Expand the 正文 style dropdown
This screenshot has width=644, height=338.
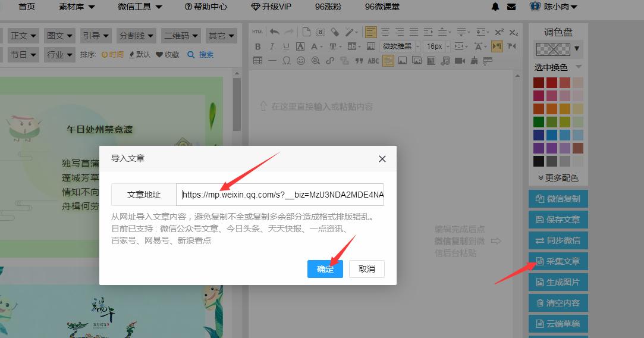click(x=23, y=36)
